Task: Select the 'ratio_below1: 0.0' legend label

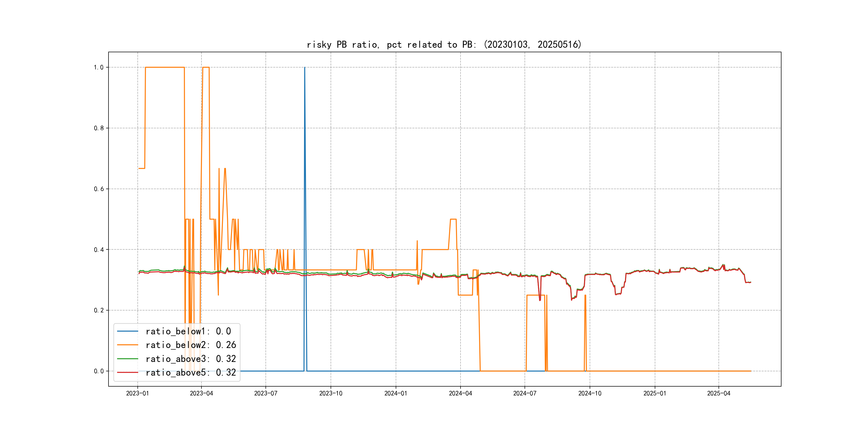Action: [x=188, y=331]
